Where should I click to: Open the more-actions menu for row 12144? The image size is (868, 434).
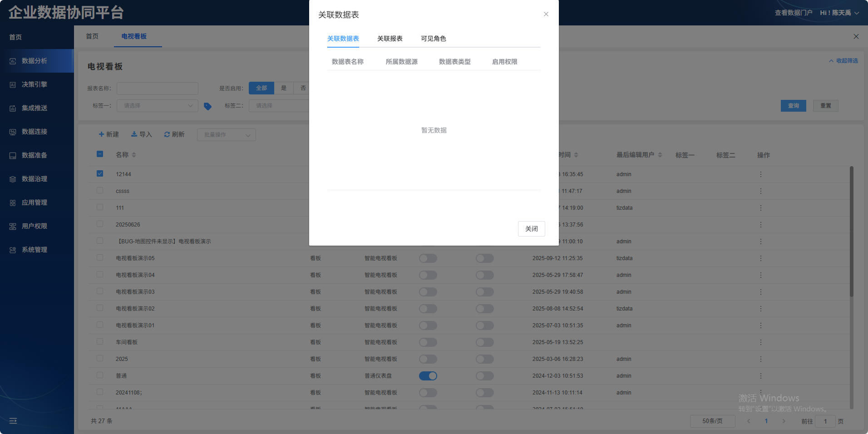click(761, 174)
